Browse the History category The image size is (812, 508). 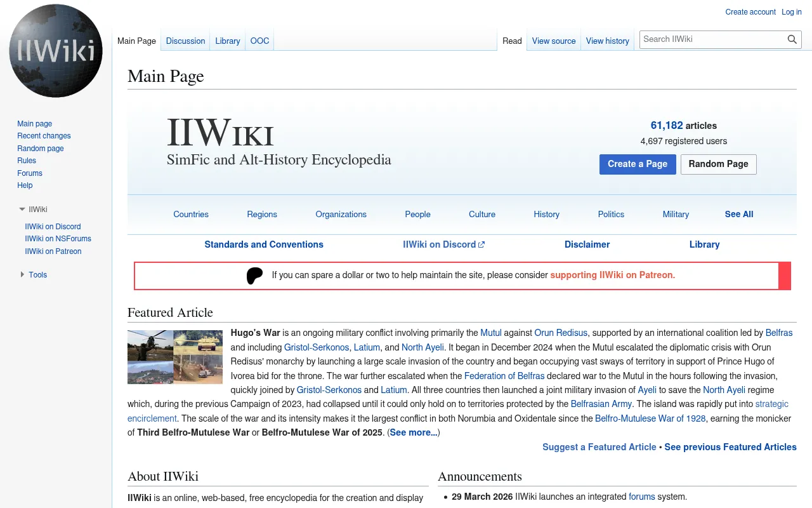coord(547,215)
